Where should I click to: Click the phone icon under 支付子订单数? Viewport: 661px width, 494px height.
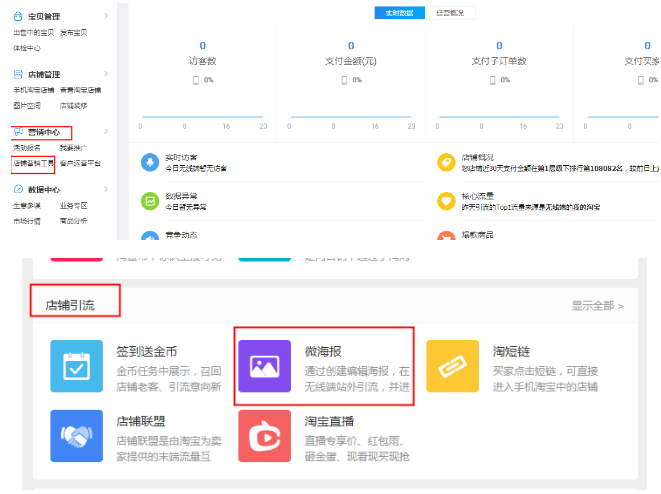tap(492, 80)
